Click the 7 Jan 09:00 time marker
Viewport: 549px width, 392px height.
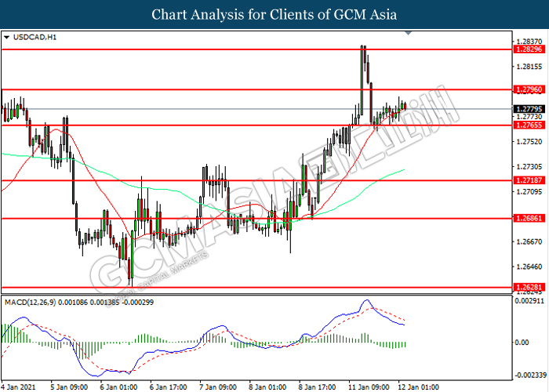(218, 387)
